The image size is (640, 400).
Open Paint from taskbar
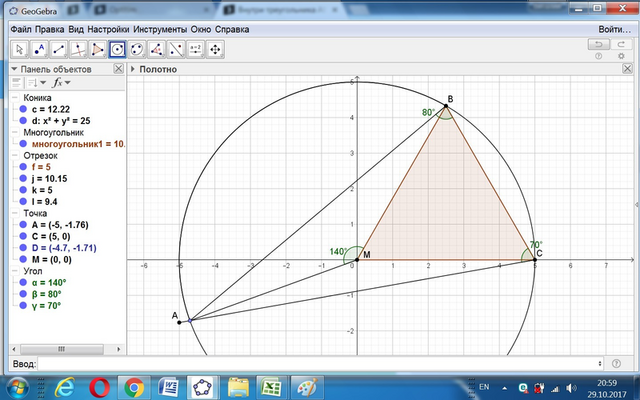(x=307, y=387)
